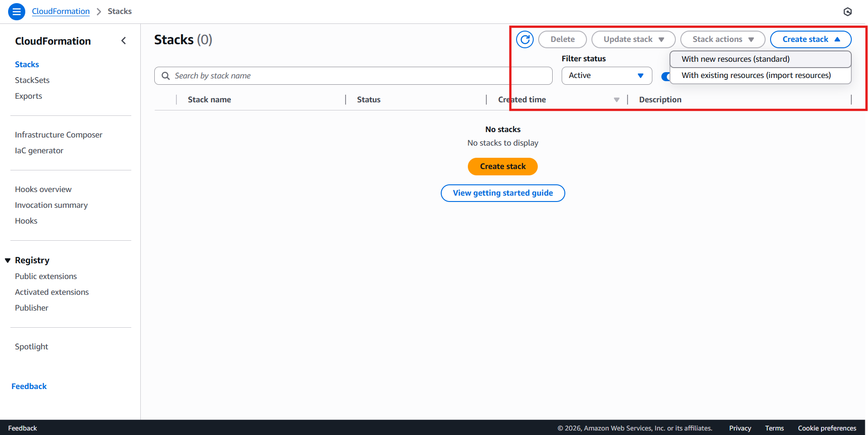This screenshot has width=868, height=435.
Task: Click the Status column header
Action: tap(369, 100)
